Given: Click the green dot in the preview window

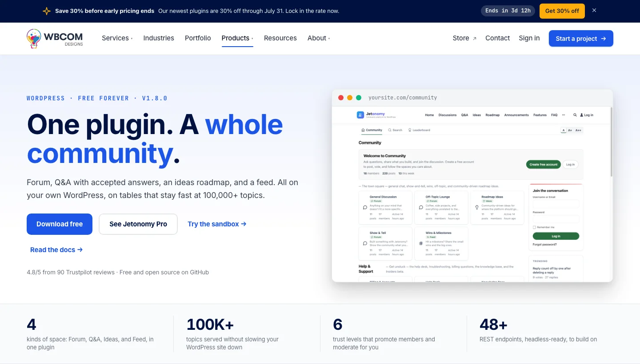Looking at the screenshot, I should click(x=359, y=98).
